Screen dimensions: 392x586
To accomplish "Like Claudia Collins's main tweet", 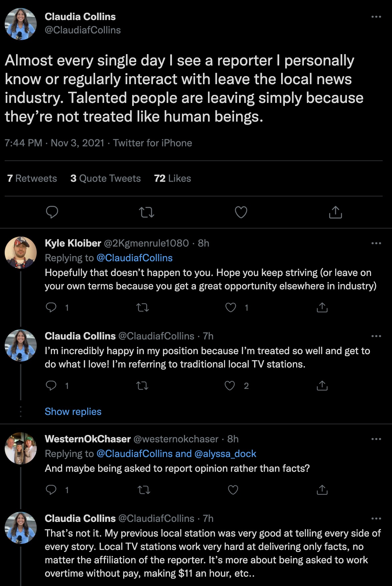I will coord(241,212).
